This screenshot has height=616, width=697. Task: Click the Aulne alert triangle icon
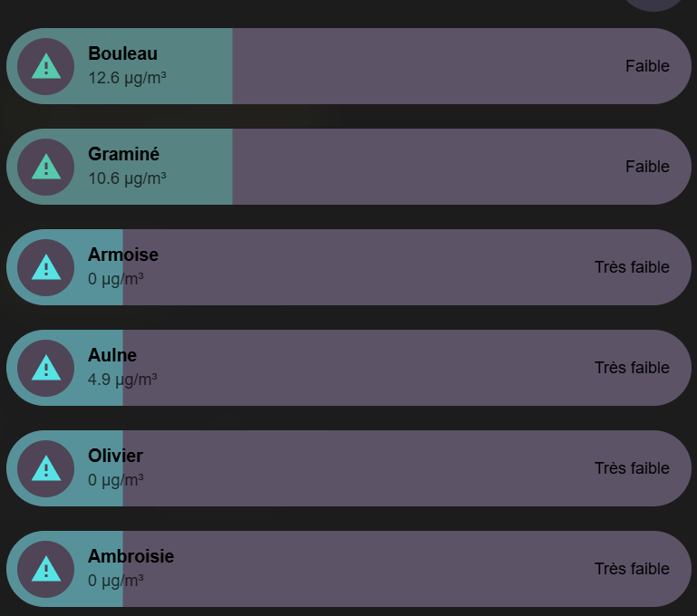coord(46,368)
